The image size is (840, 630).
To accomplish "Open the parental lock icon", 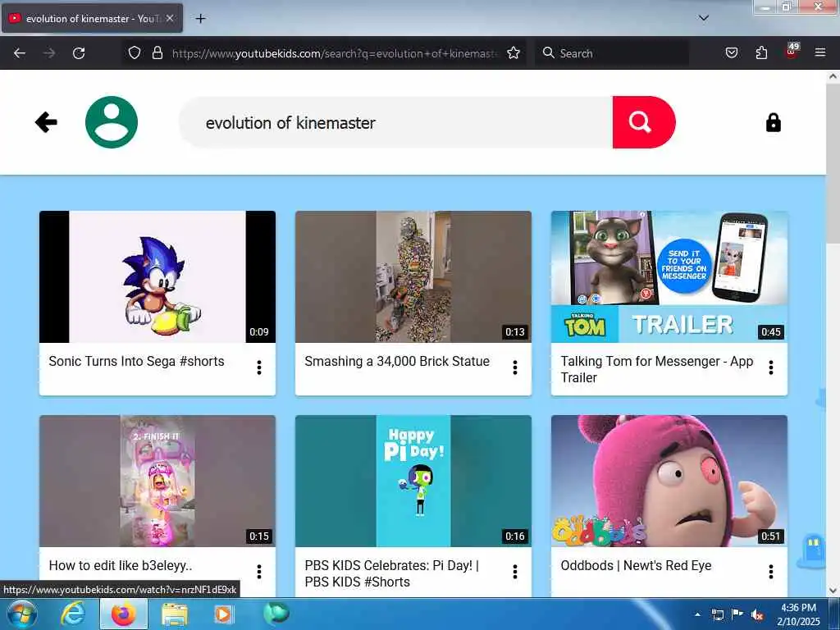I will (x=773, y=123).
